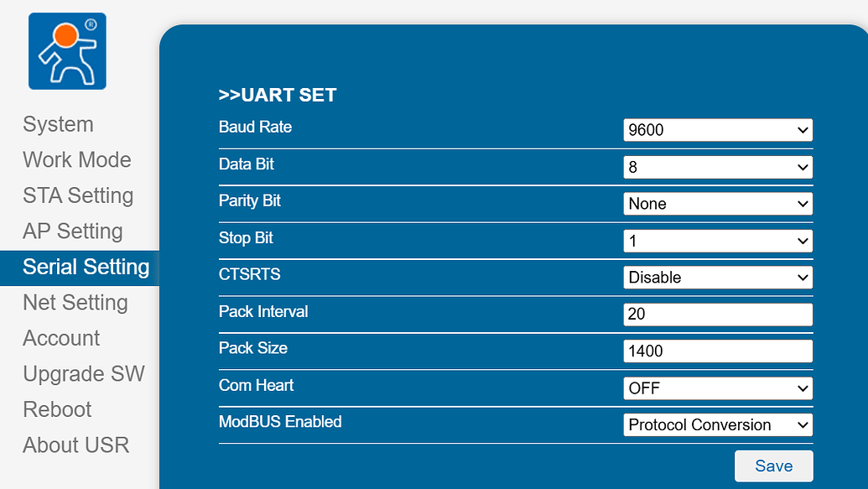The height and width of the screenshot is (489, 868).
Task: Click the Pack Interval input field
Action: click(x=717, y=314)
